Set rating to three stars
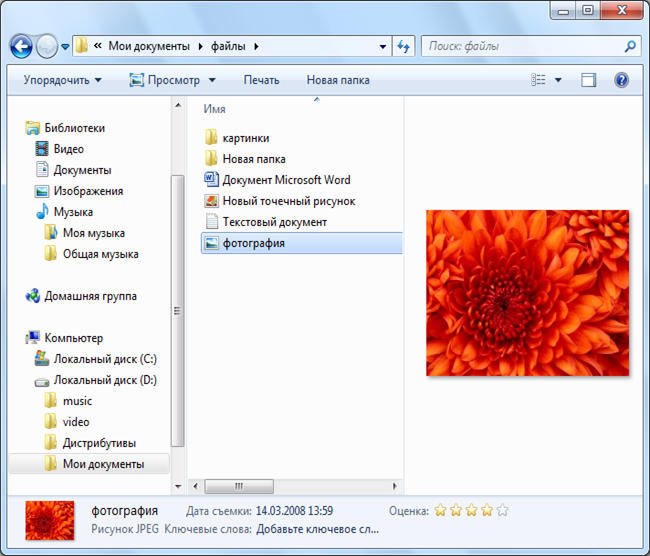This screenshot has width=650, height=556. (471, 510)
